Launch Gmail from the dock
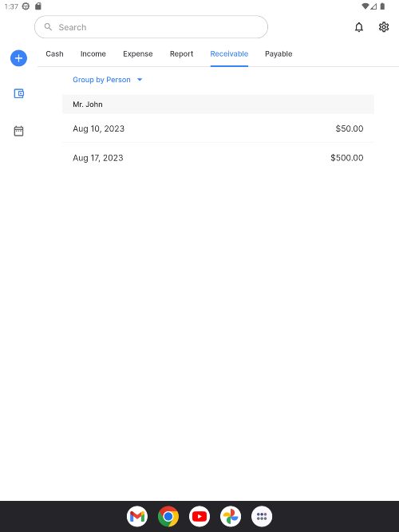This screenshot has height=532, width=399. click(x=137, y=516)
